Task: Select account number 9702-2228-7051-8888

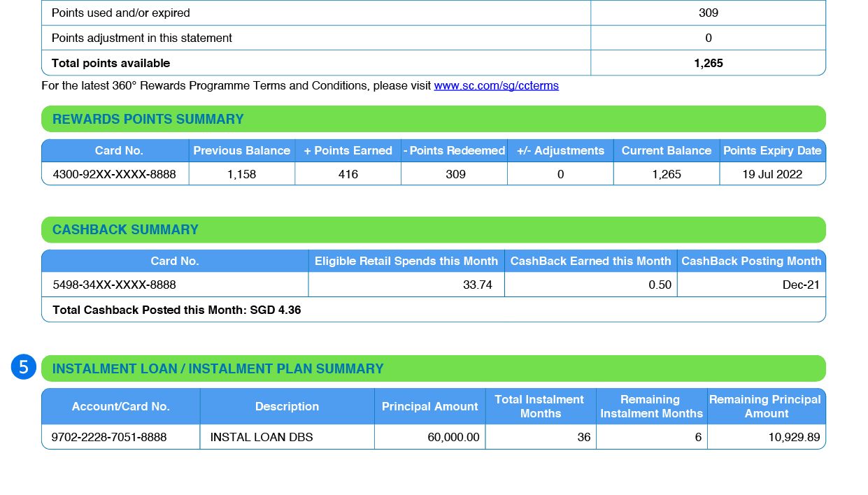Action: [x=109, y=438]
